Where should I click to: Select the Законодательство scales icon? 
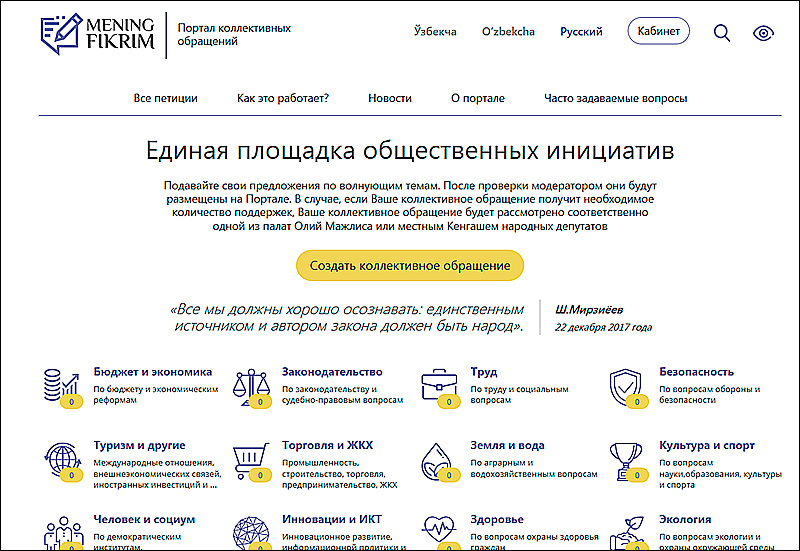coord(250,385)
